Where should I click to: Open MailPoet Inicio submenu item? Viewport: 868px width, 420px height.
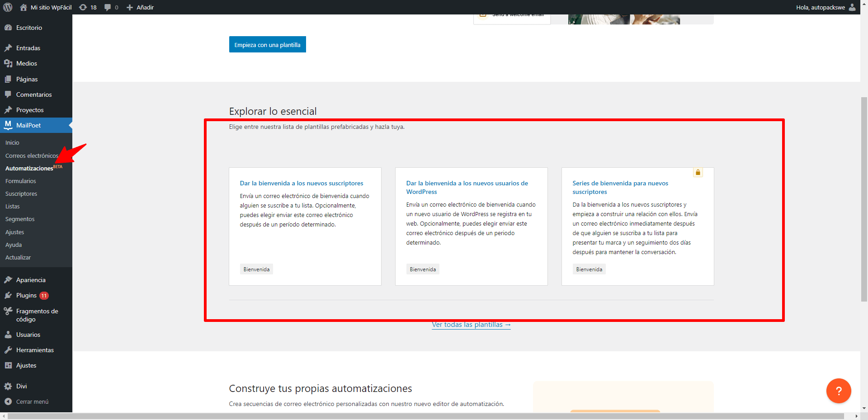(12, 142)
